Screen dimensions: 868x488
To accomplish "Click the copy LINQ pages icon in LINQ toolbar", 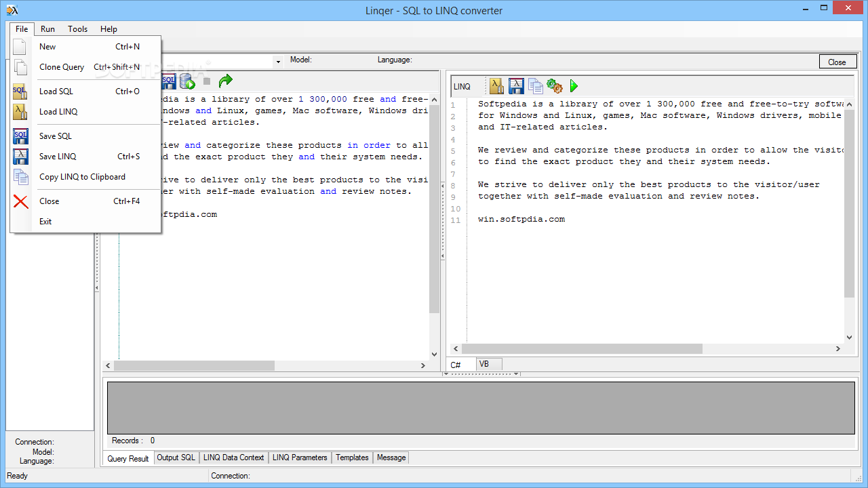I will point(536,86).
